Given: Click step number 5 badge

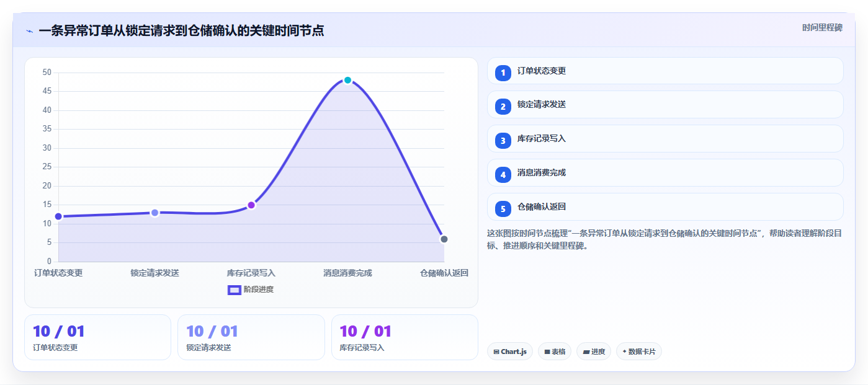Looking at the screenshot, I should point(503,209).
